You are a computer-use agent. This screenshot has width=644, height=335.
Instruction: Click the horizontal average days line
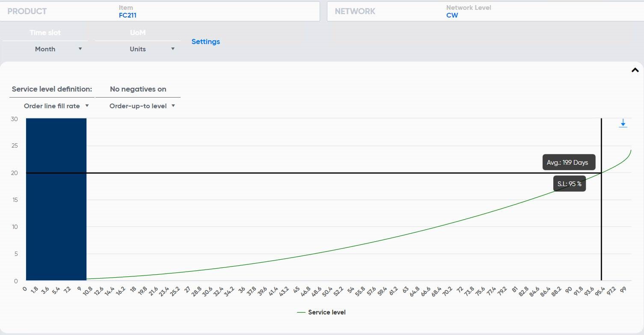300,173
